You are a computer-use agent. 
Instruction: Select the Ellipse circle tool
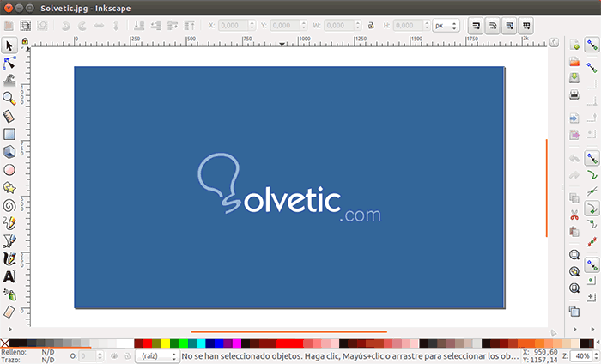tap(9, 170)
